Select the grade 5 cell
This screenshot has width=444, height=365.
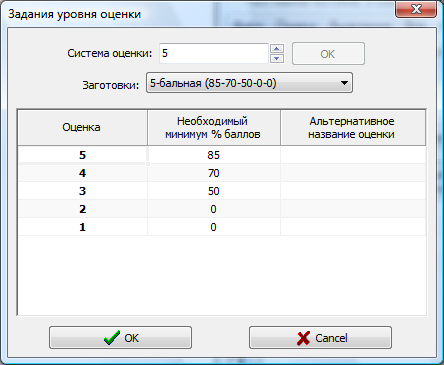[x=82, y=155]
